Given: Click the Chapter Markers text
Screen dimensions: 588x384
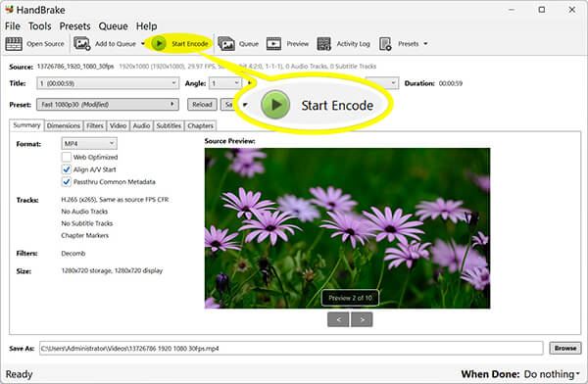Looking at the screenshot, I should 84,235.
